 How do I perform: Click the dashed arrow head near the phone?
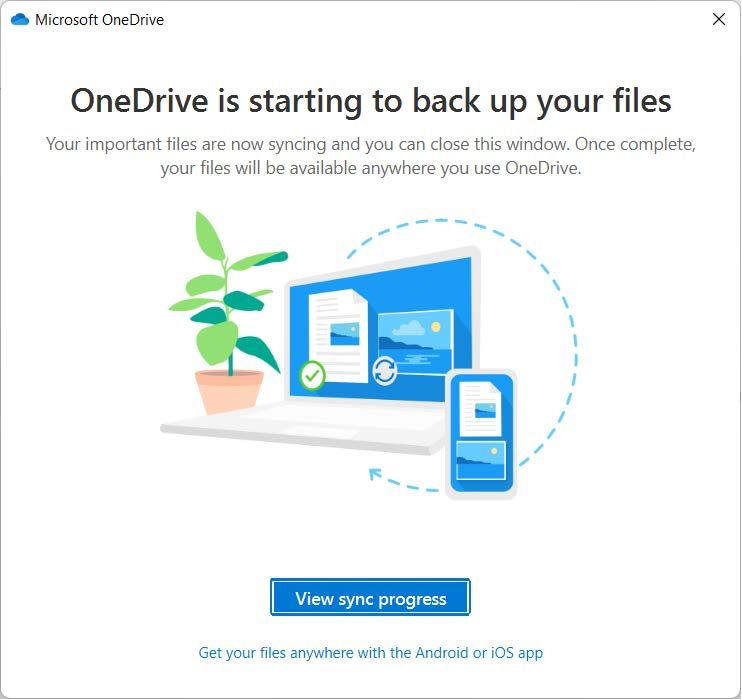tap(375, 474)
